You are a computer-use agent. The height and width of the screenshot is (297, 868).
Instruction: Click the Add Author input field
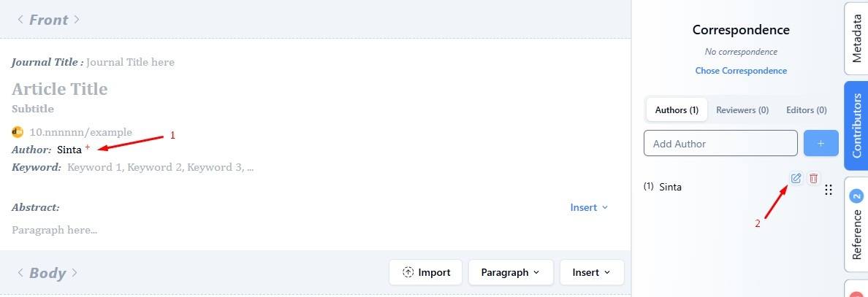click(720, 144)
